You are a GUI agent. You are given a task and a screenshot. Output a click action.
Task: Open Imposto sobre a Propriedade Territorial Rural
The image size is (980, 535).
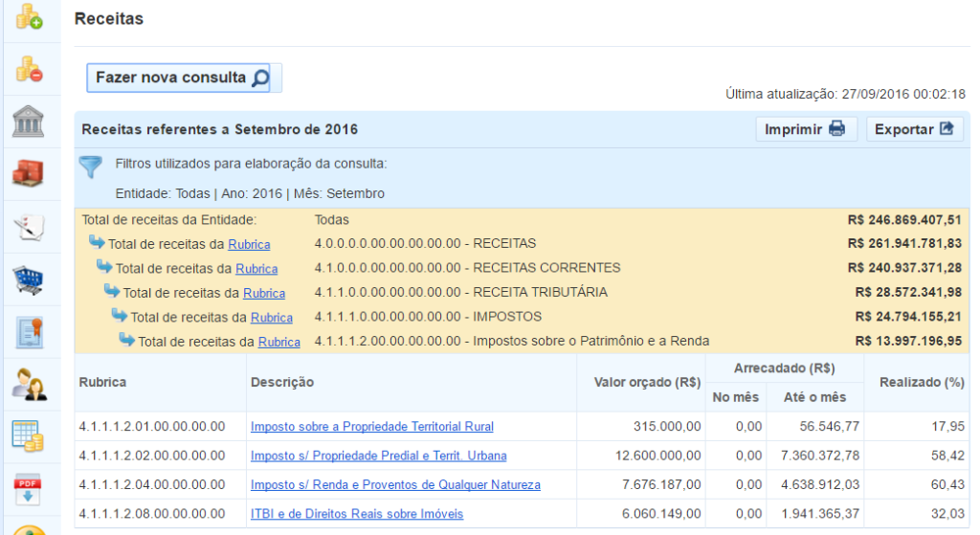pyautogui.click(x=371, y=426)
